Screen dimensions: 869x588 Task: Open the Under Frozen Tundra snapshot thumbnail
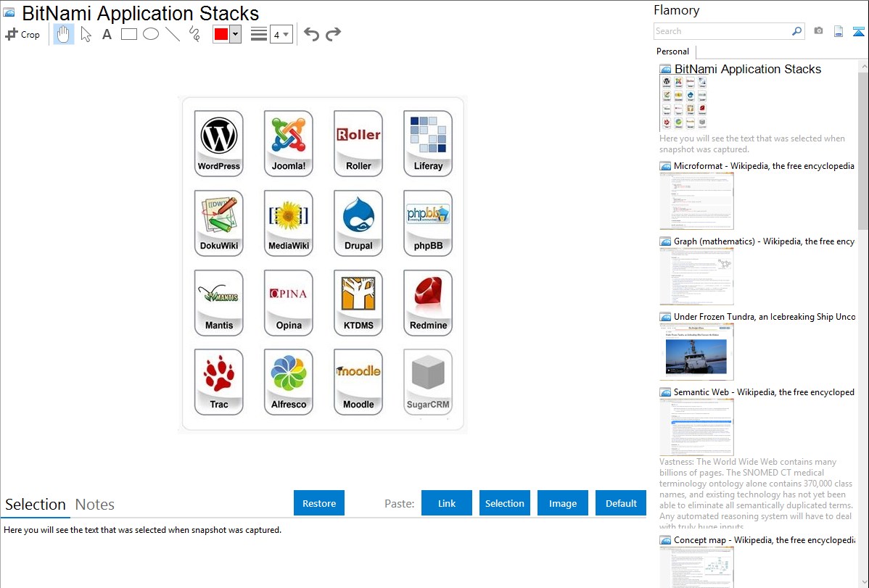(696, 352)
